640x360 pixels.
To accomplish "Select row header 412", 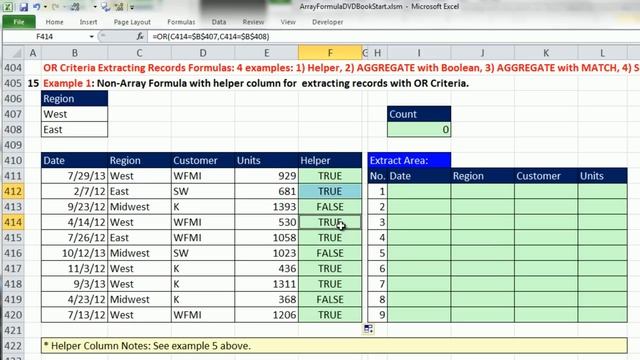I will pos(13,191).
